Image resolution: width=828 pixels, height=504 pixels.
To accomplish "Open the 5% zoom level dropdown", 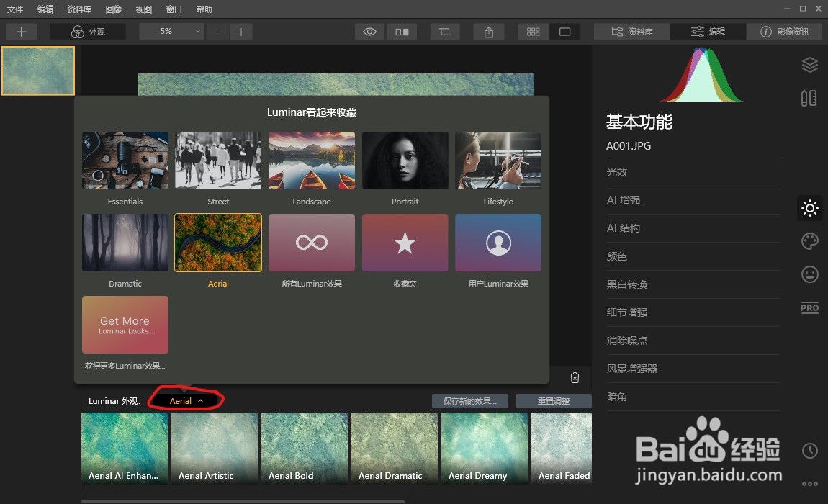I will [171, 32].
